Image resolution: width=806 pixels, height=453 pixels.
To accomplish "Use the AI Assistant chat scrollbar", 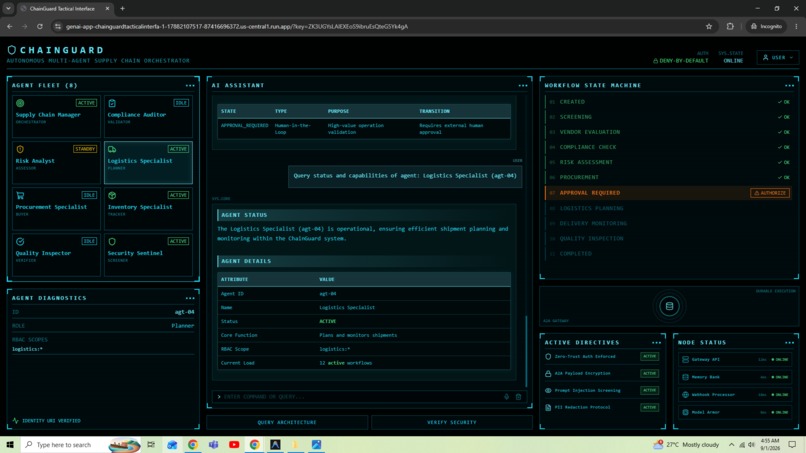I will coord(526,351).
